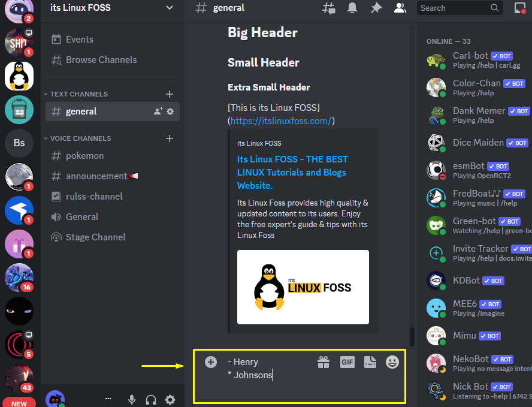This screenshot has width=532, height=407.
Task: Open the pink gift server icon
Action: click(19, 244)
